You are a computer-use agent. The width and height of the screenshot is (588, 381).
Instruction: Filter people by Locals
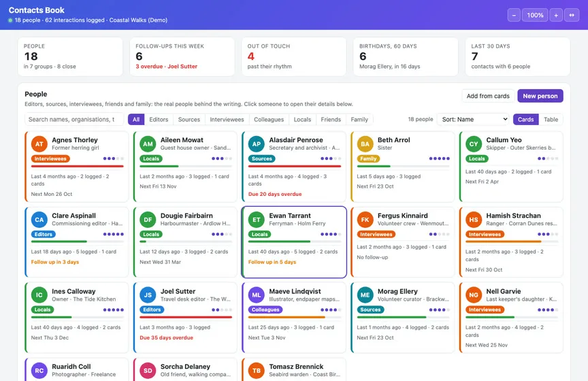point(302,119)
